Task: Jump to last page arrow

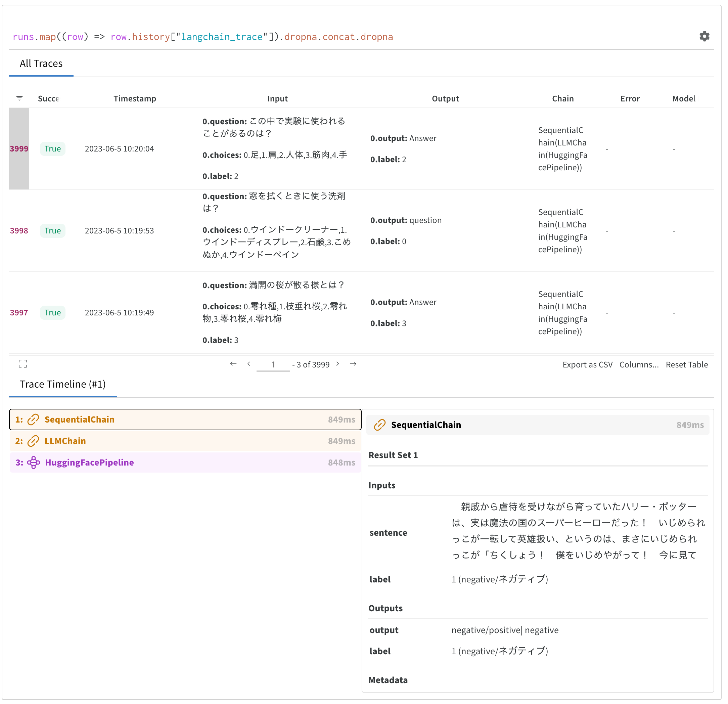Action: (x=353, y=364)
